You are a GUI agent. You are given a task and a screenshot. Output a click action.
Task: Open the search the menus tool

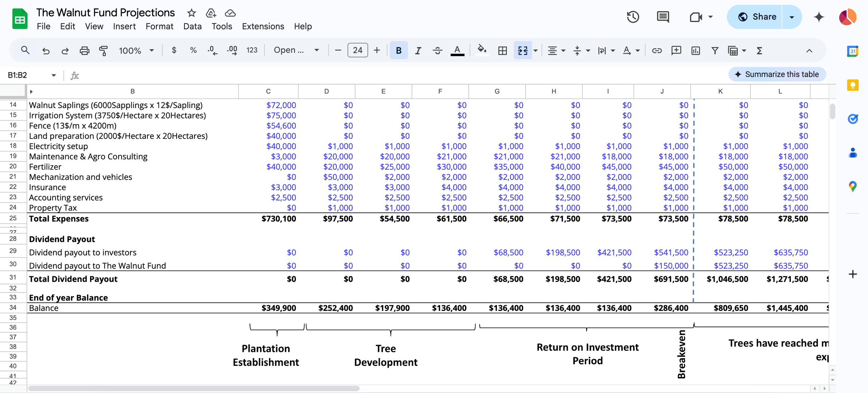coord(25,50)
